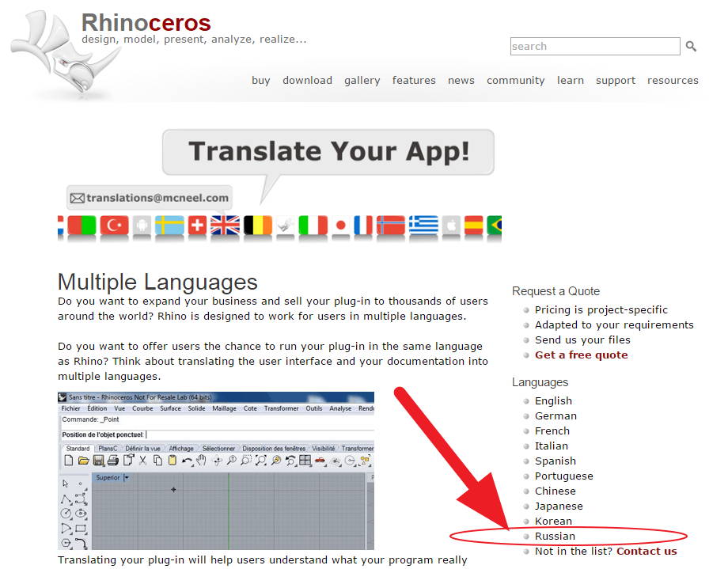Click the Brazilian flag icon
Image resolution: width=728 pixels, height=569 pixels.
pos(495,226)
